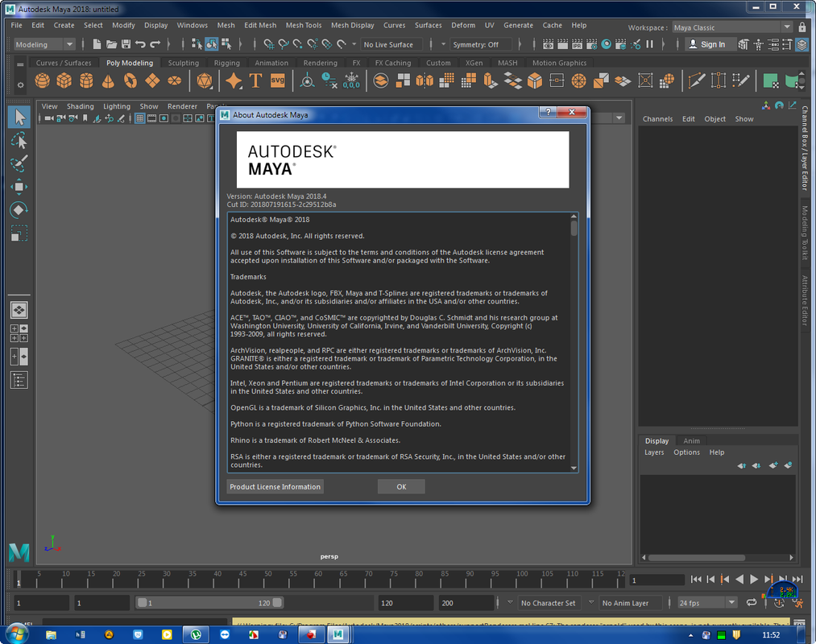Create a polygon cylinder from shelf
Screen dimensions: 816x644
coord(86,80)
